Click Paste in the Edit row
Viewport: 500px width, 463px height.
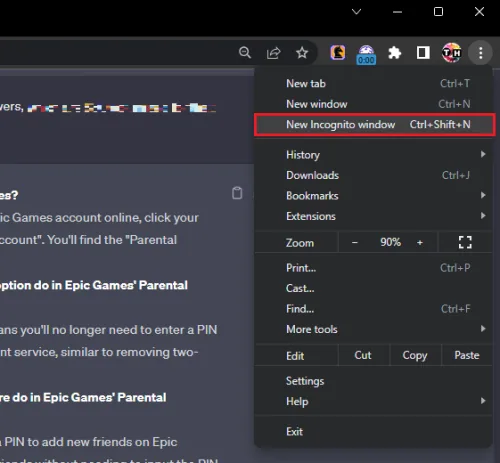pos(467,355)
